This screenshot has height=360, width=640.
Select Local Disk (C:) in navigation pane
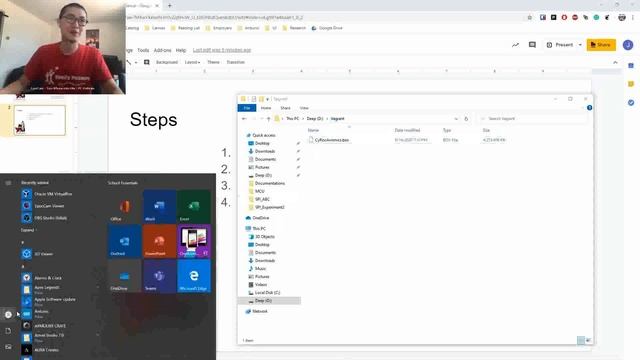point(267,293)
